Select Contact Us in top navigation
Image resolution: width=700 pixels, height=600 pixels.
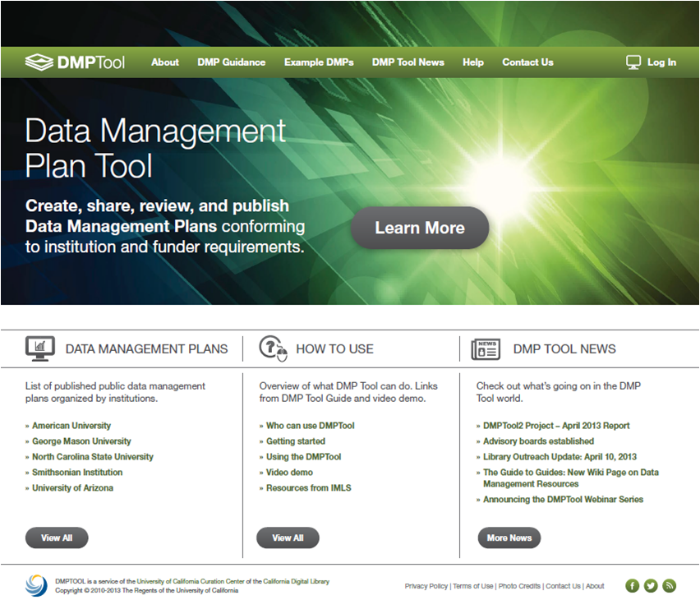[x=527, y=62]
